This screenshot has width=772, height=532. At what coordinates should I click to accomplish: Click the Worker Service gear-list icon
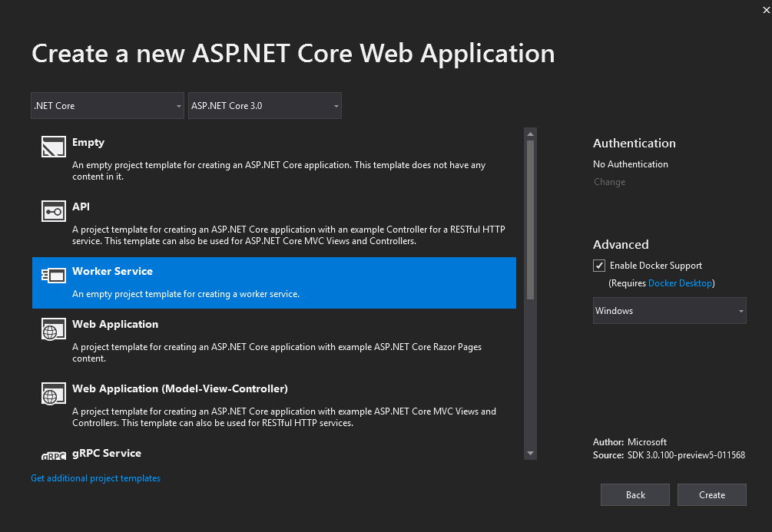click(53, 275)
